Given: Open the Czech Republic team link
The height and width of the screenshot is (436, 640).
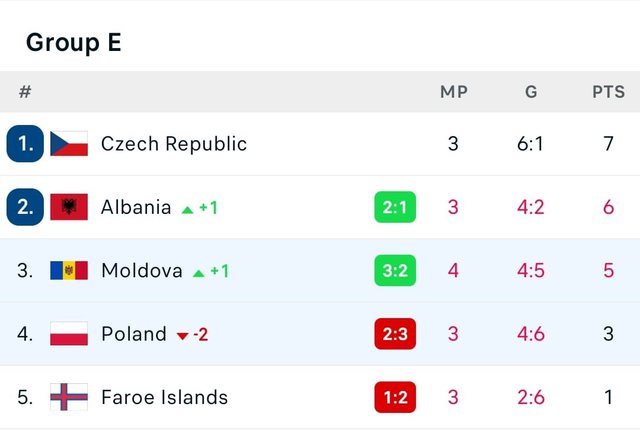Looking at the screenshot, I should pos(174,144).
